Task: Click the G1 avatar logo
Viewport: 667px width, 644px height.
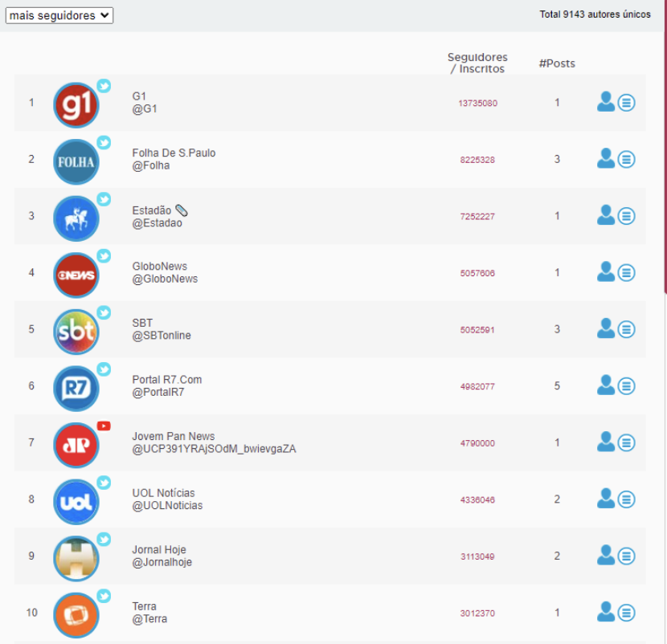Action: [76, 105]
